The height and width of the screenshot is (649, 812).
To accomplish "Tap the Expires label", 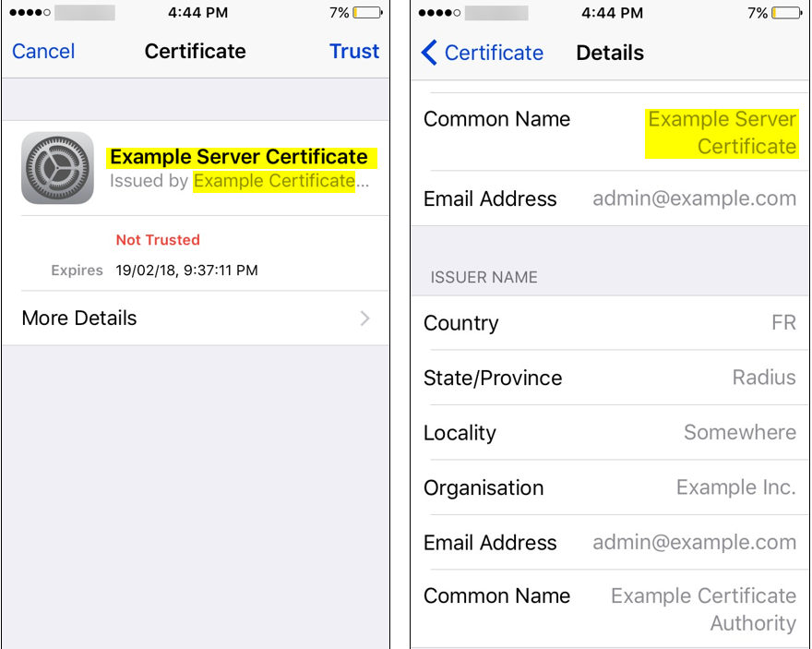I will pyautogui.click(x=77, y=270).
